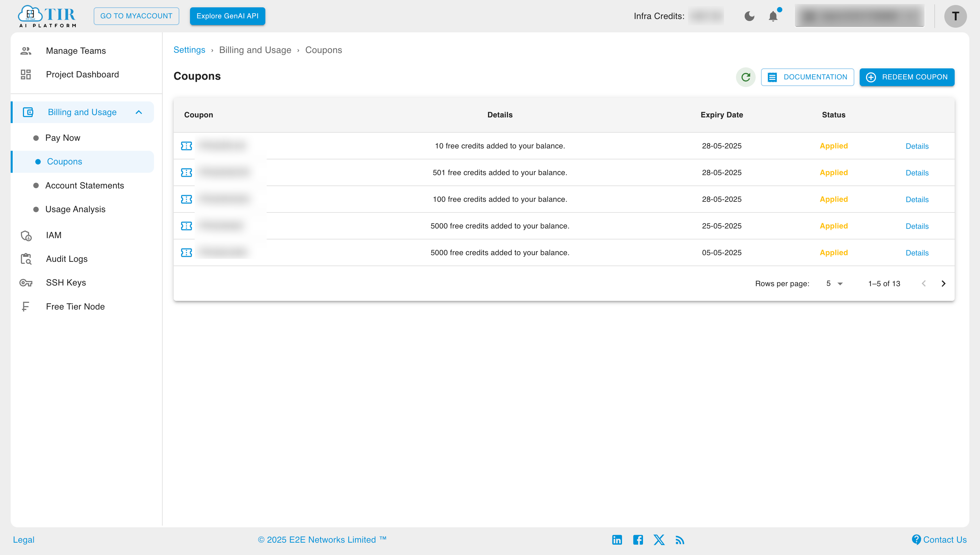Click coupon ticket icon in 501 credits row
This screenshot has width=980, height=555.
pos(186,173)
